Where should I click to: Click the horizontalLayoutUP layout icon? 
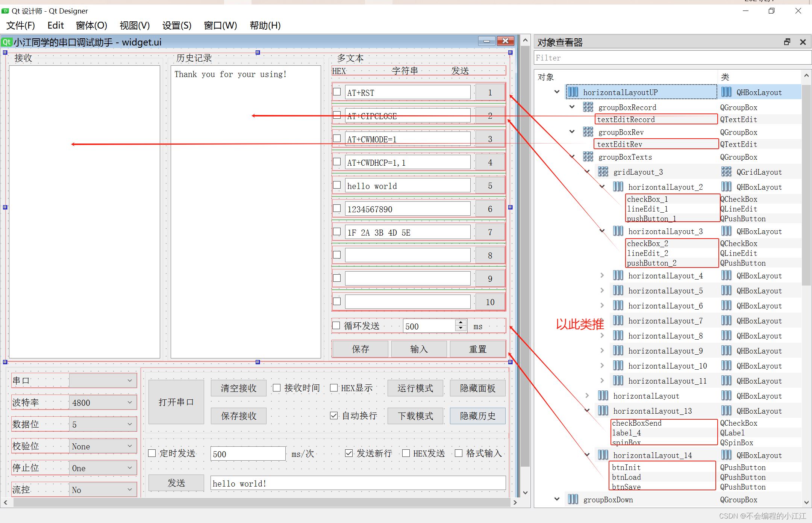click(573, 92)
